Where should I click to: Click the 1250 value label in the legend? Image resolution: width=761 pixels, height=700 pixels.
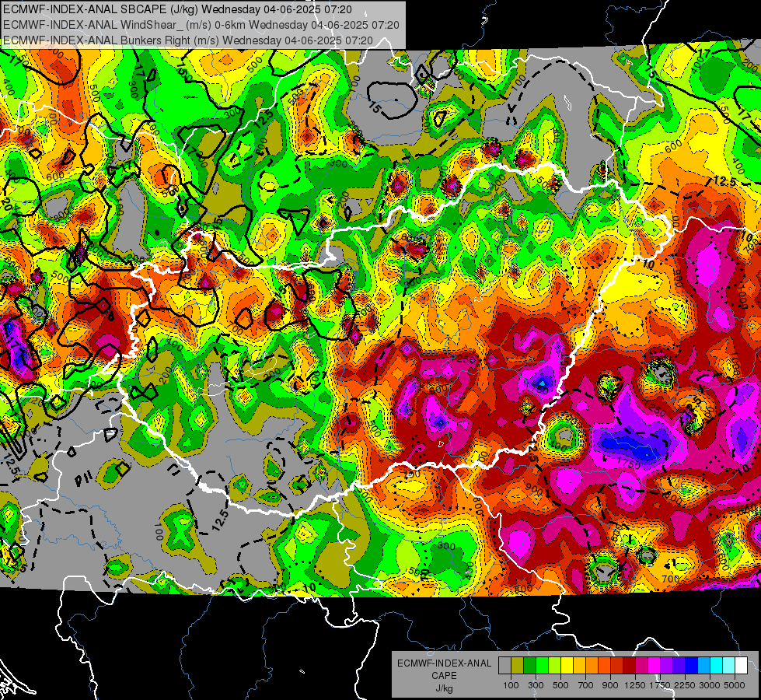click(x=635, y=685)
